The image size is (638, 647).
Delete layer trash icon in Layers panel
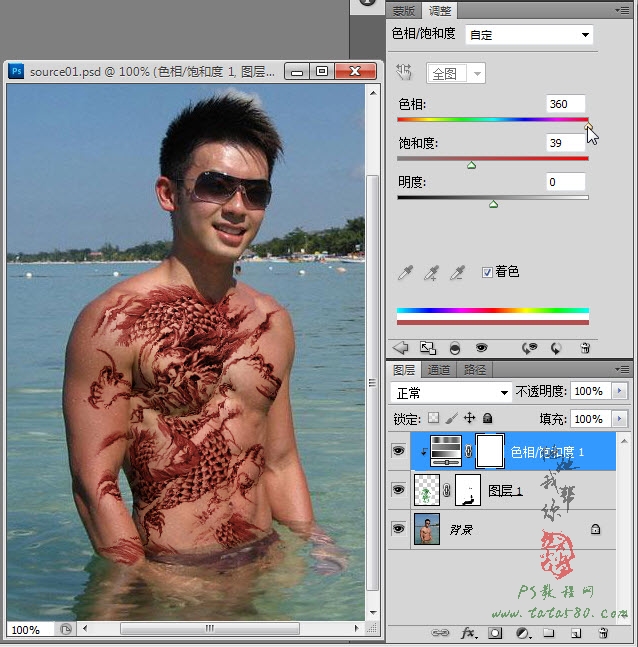point(603,633)
